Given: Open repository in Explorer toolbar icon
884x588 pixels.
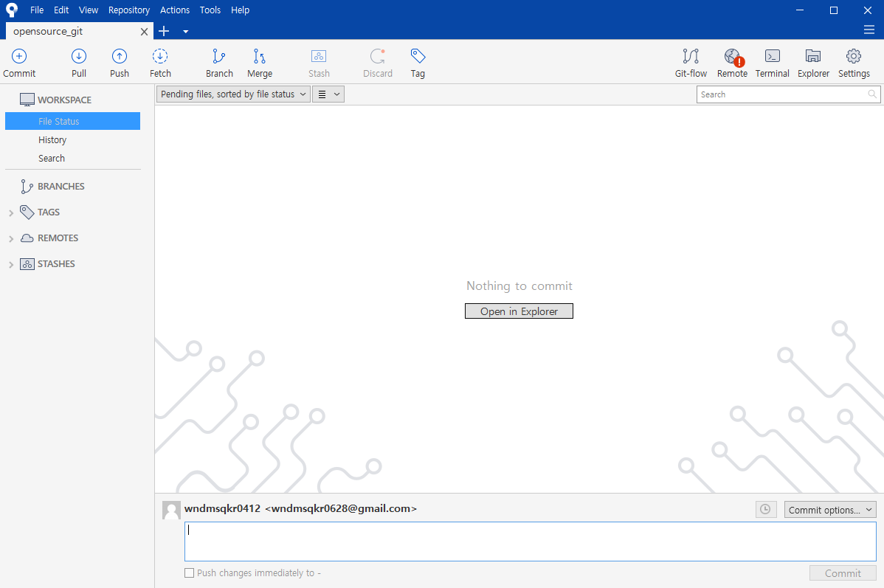Looking at the screenshot, I should [813, 56].
